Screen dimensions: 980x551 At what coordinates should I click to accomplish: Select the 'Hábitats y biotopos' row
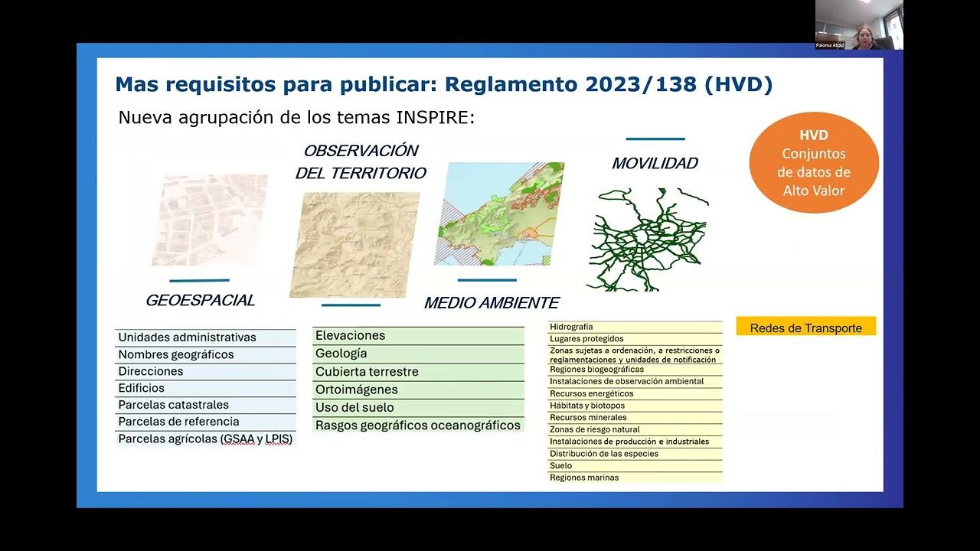tap(635, 406)
